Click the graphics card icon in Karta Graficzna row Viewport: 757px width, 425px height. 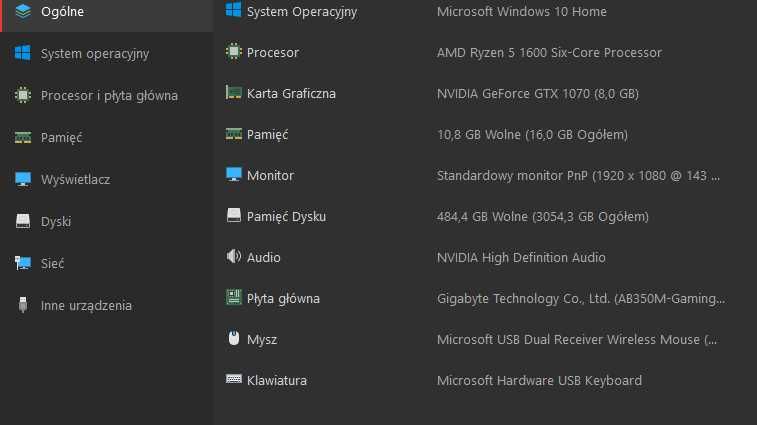(234, 92)
